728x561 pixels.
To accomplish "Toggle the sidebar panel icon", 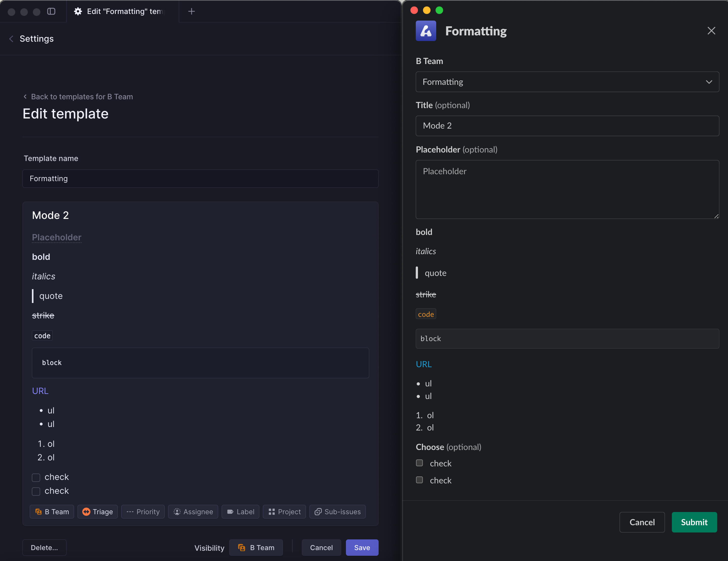I will pos(51,11).
